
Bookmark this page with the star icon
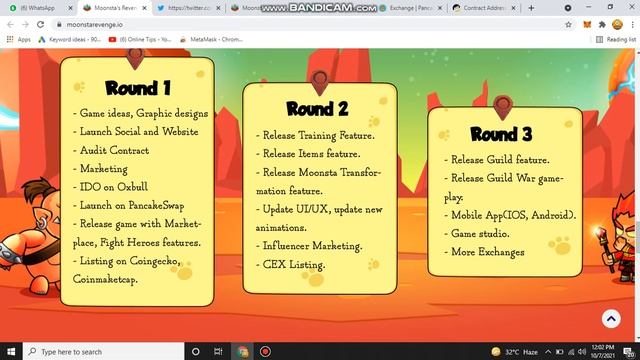[x=568, y=24]
